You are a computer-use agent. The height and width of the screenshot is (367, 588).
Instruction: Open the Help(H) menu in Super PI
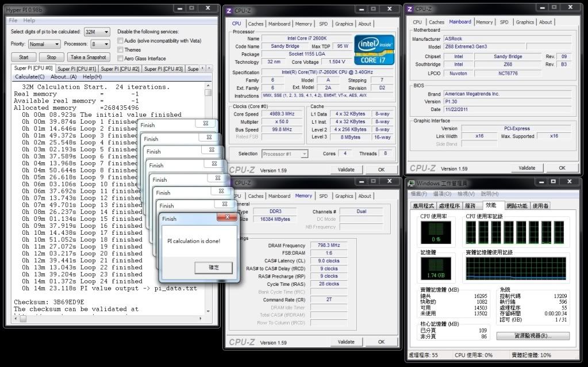(x=92, y=77)
